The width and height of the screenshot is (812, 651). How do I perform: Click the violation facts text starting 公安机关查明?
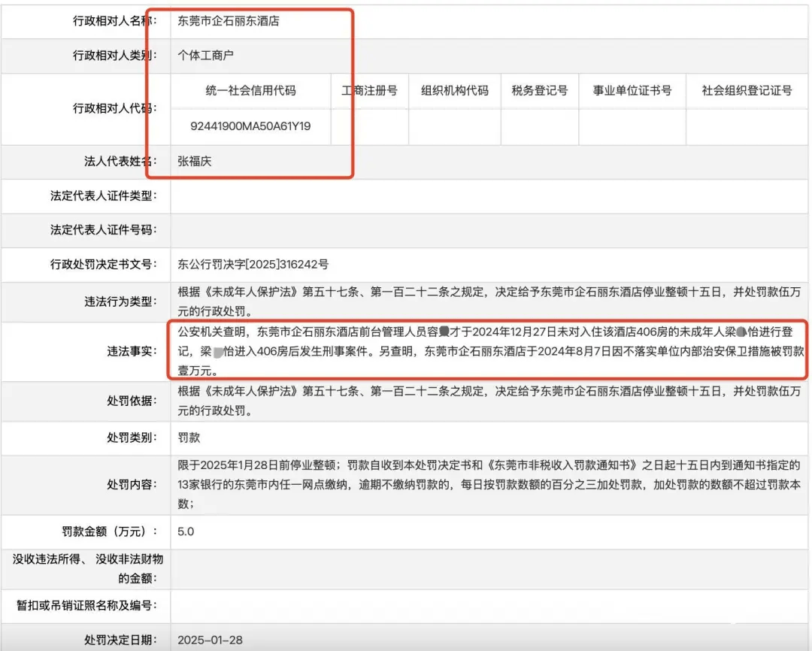pos(490,351)
